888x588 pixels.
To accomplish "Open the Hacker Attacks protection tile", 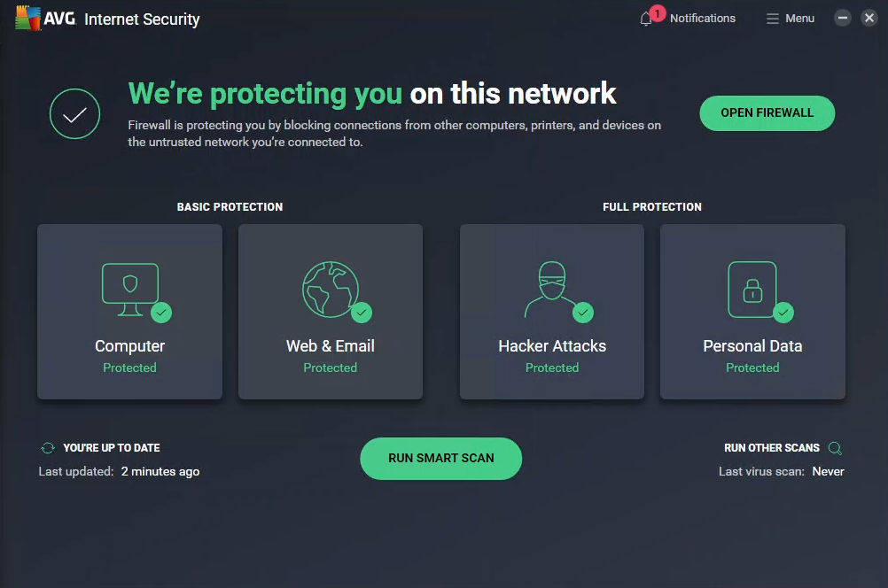I will 551,312.
